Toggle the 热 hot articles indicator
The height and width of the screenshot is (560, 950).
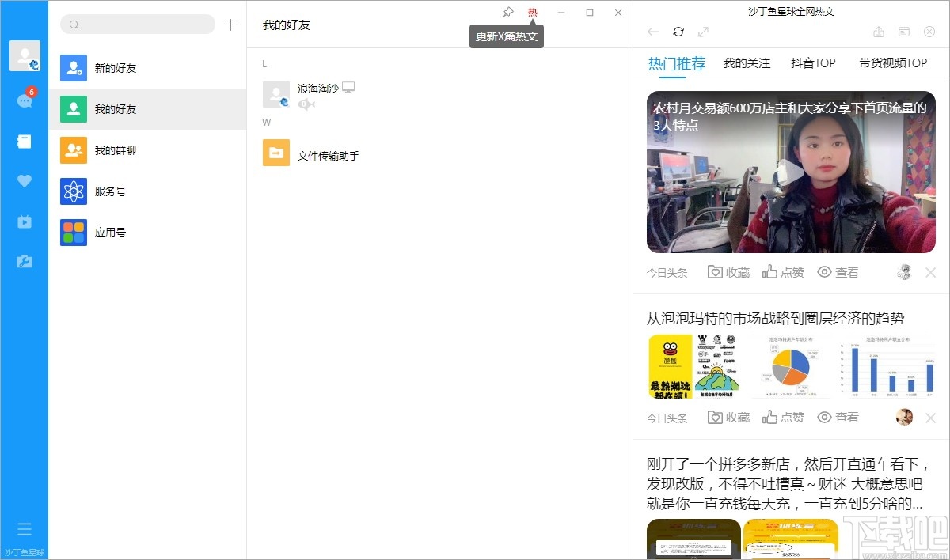click(532, 12)
